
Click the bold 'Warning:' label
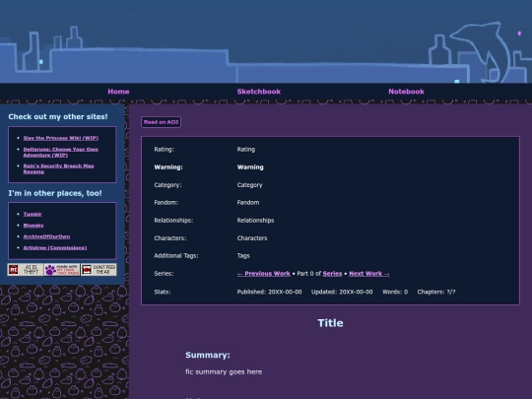(168, 166)
